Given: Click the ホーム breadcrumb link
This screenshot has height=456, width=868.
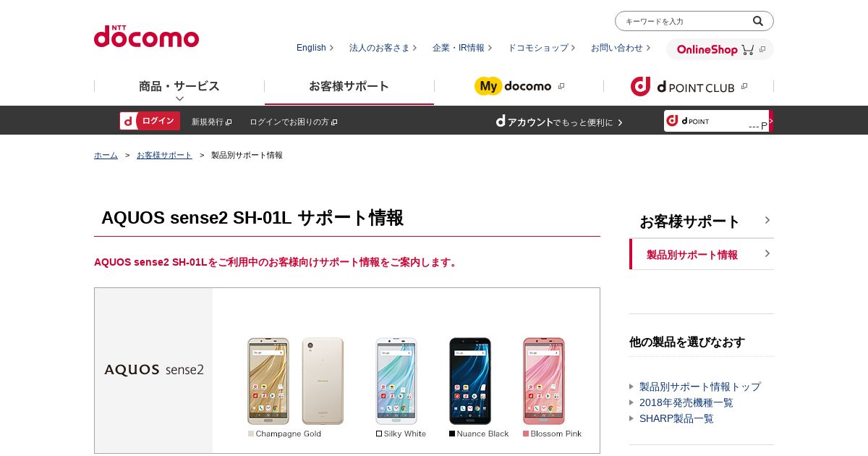Looking at the screenshot, I should pos(106,155).
